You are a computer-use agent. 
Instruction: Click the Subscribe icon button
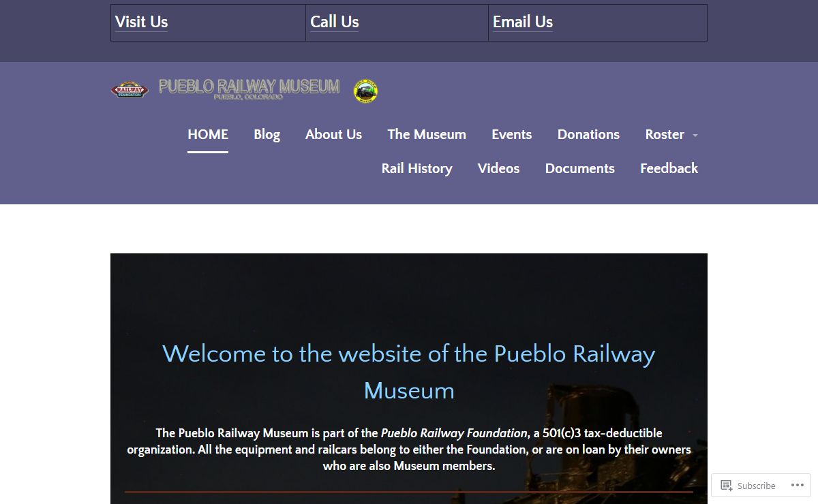748,486
